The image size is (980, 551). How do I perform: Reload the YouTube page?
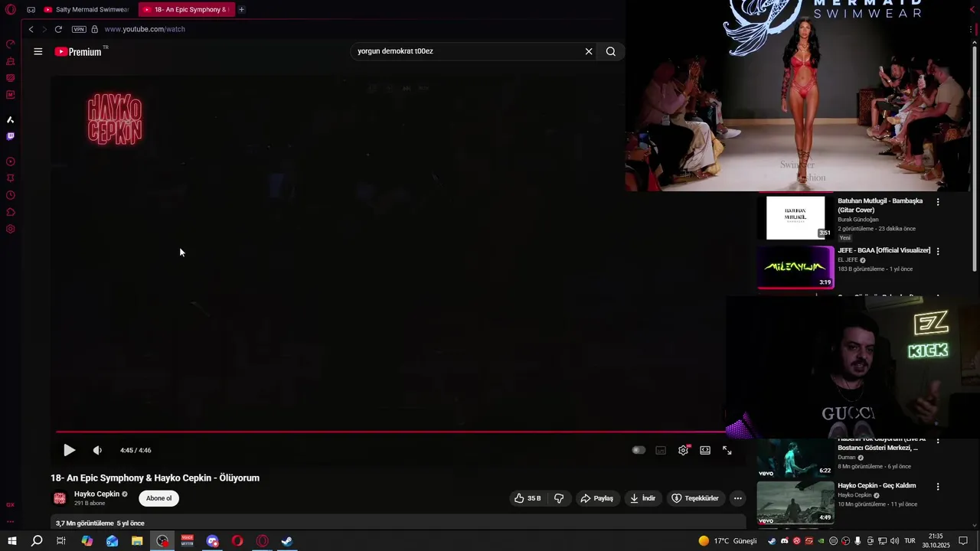[x=58, y=29]
